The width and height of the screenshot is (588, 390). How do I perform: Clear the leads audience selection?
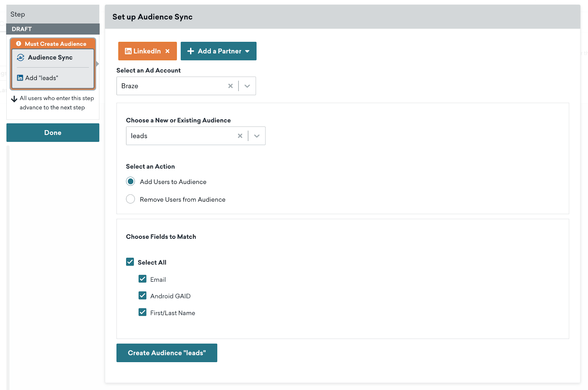(x=240, y=136)
